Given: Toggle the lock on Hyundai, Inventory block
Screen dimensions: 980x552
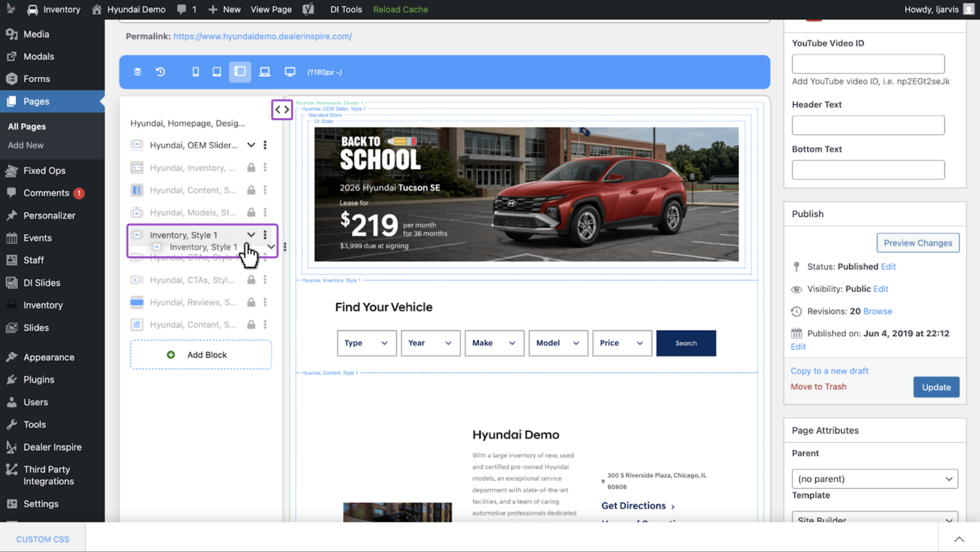Looking at the screenshot, I should 251,167.
